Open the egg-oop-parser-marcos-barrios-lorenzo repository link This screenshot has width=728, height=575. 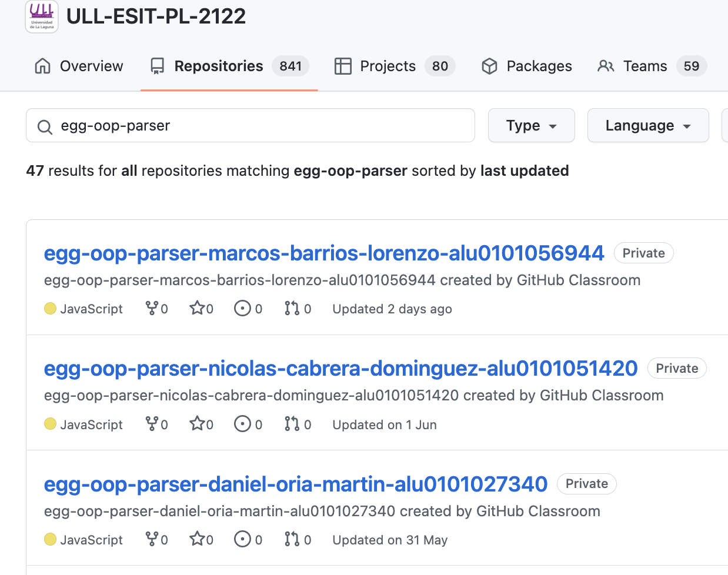click(x=323, y=253)
